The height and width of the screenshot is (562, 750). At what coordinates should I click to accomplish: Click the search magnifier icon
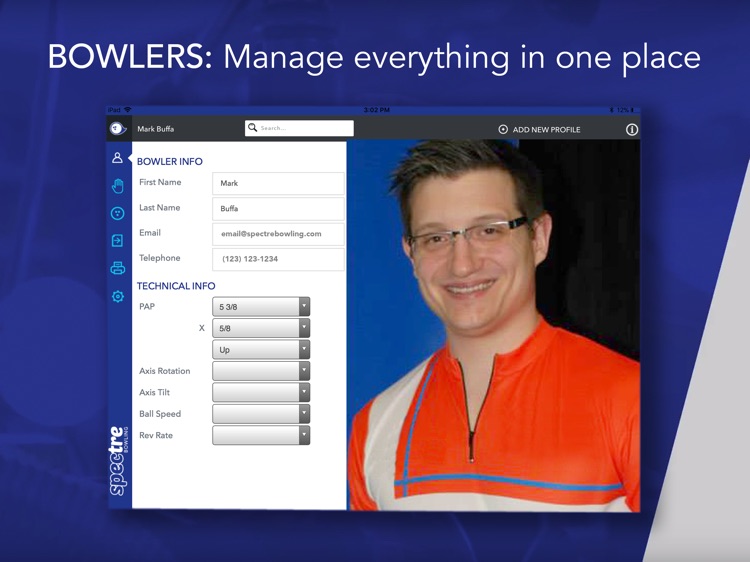tap(253, 128)
